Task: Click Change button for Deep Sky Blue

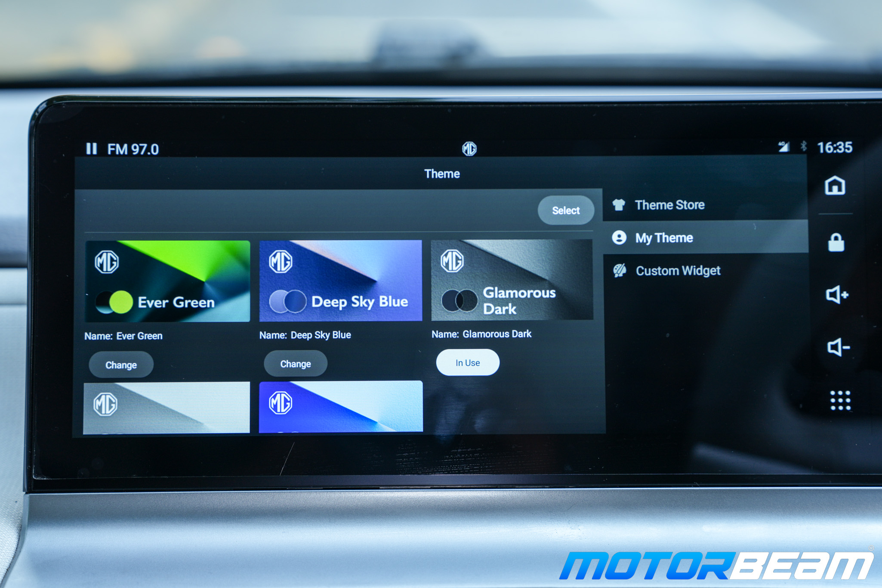Action: tap(294, 363)
